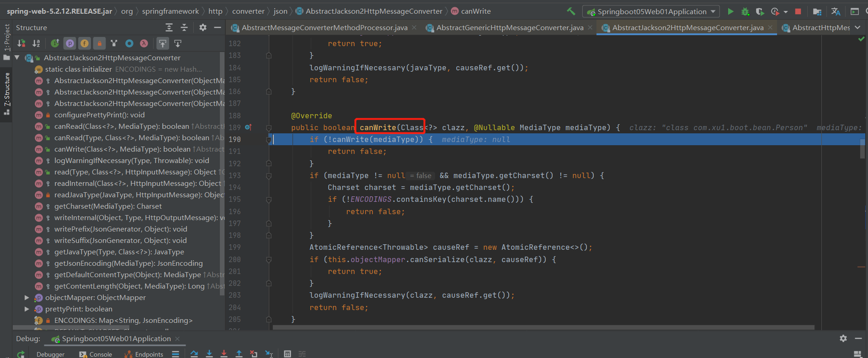
Task: Open the Debugger tab
Action: tap(50, 354)
